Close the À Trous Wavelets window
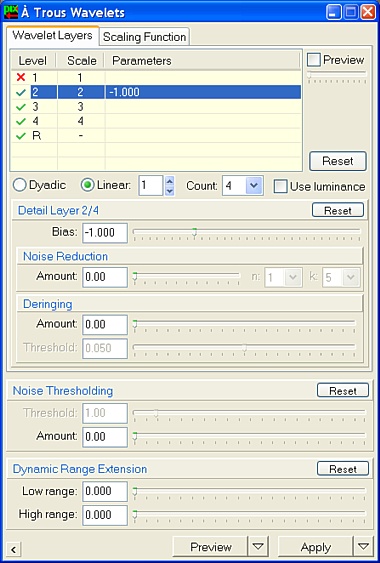This screenshot has width=380, height=563. tap(368, 12)
